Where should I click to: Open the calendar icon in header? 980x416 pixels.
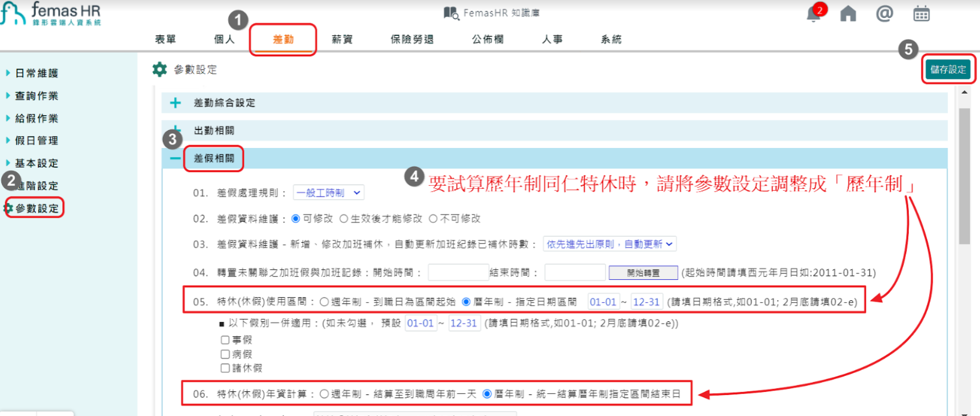(x=921, y=13)
